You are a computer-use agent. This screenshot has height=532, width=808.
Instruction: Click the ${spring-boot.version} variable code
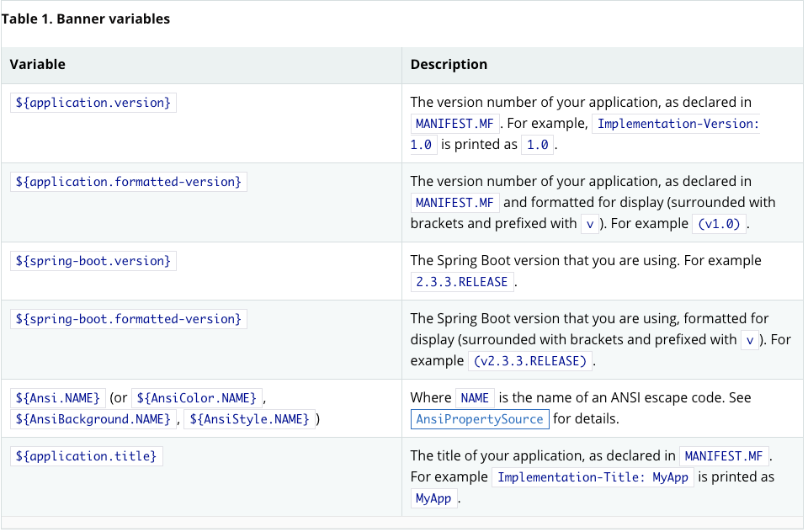[93, 261]
